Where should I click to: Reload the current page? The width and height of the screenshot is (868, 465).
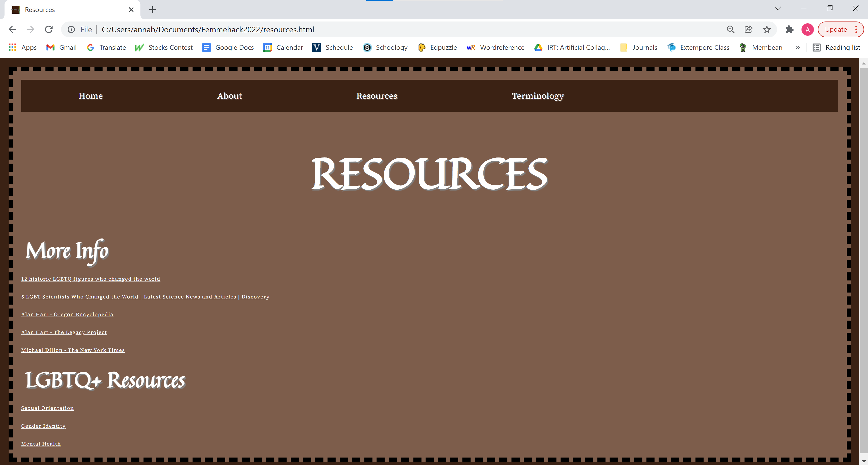tap(49, 30)
